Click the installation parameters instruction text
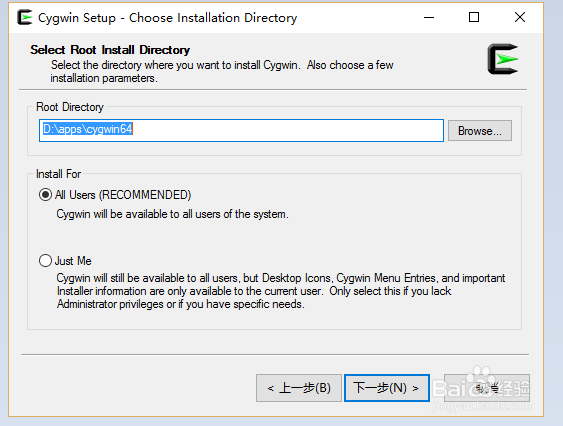Viewport: 563px width, 426px height. tap(222, 71)
